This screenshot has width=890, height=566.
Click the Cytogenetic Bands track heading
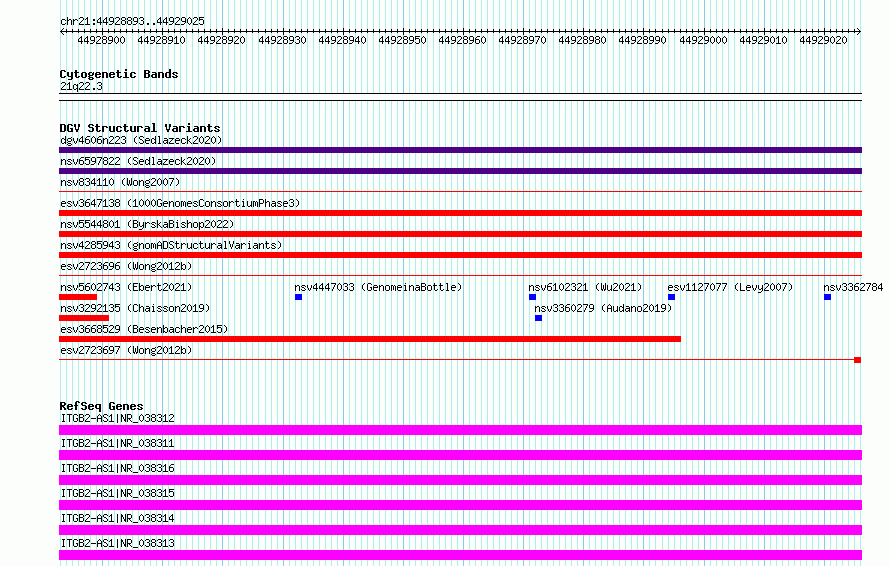pos(119,74)
